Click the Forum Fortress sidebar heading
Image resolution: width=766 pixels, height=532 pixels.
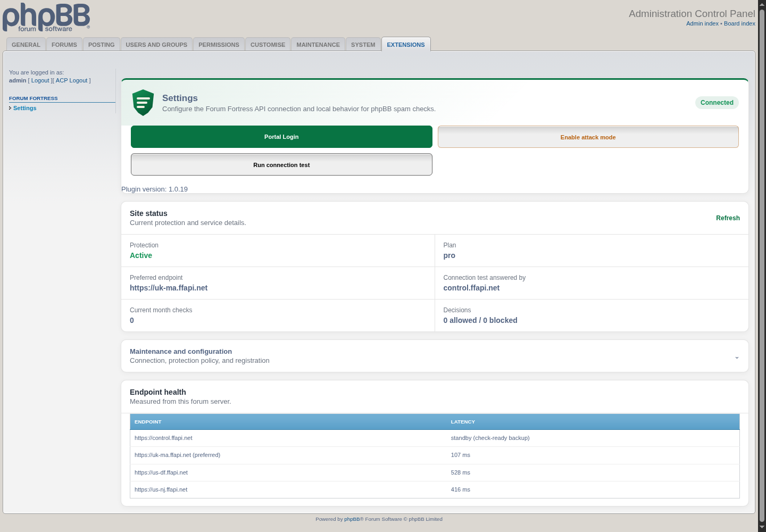(x=34, y=98)
